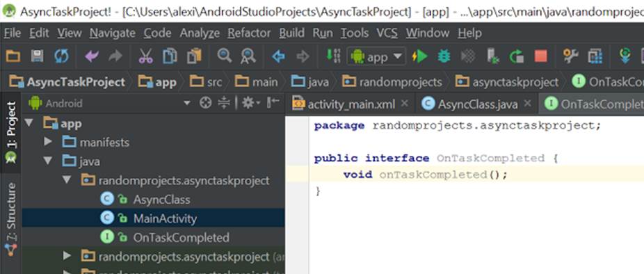644x274 pixels.
Task: Click the Paste clipboard icon
Action: pos(194,56)
